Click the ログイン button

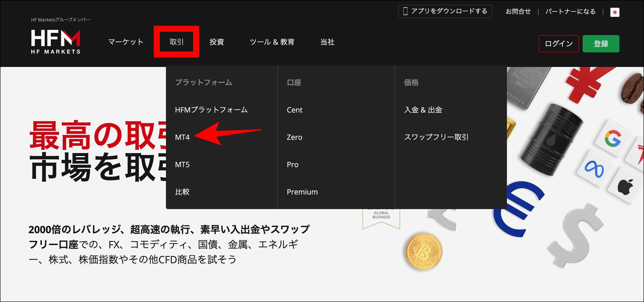coord(559,44)
